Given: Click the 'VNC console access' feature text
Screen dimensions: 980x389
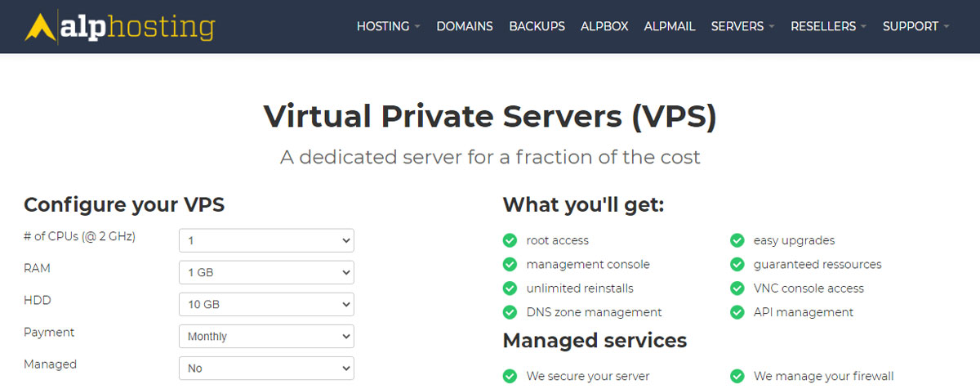Looking at the screenshot, I should (808, 288).
